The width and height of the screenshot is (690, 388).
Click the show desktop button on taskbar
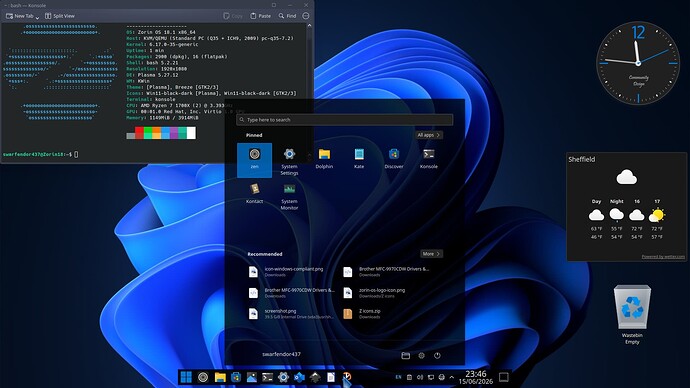pyautogui.click(x=504, y=377)
